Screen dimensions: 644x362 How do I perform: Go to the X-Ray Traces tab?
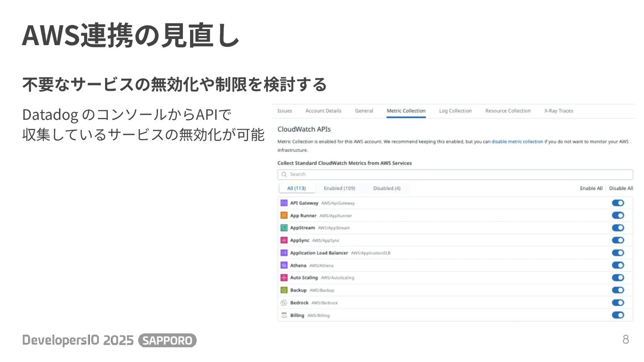click(x=559, y=111)
